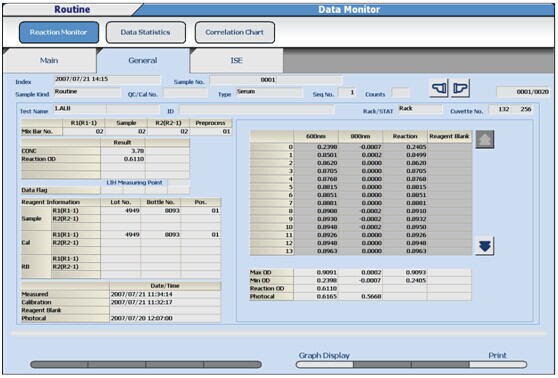This screenshot has height=378, width=558.
Task: Click the Max OD 600nm value 0.9091
Action: [316, 273]
